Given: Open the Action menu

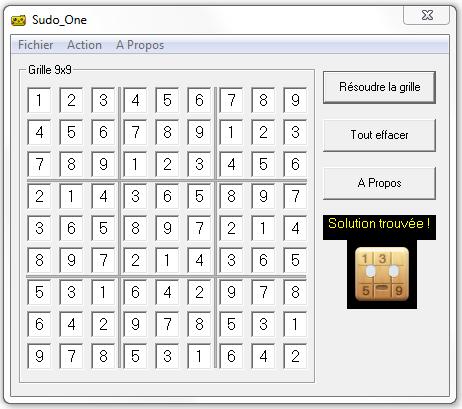Looking at the screenshot, I should click(x=84, y=45).
